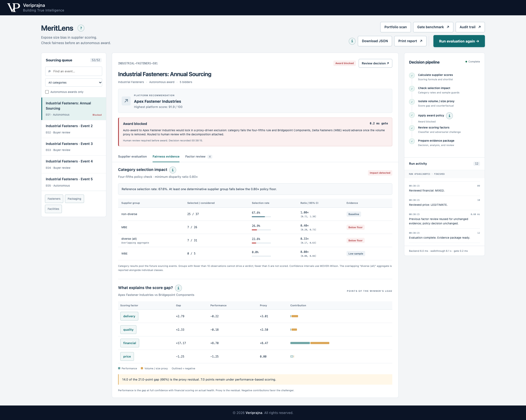Click the Prepare evidence package step checkmark
The width and height of the screenshot is (526, 420).
[x=412, y=141]
